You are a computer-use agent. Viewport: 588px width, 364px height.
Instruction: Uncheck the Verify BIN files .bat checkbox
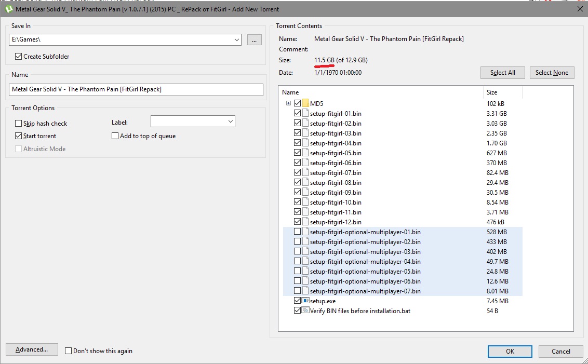pos(297,311)
